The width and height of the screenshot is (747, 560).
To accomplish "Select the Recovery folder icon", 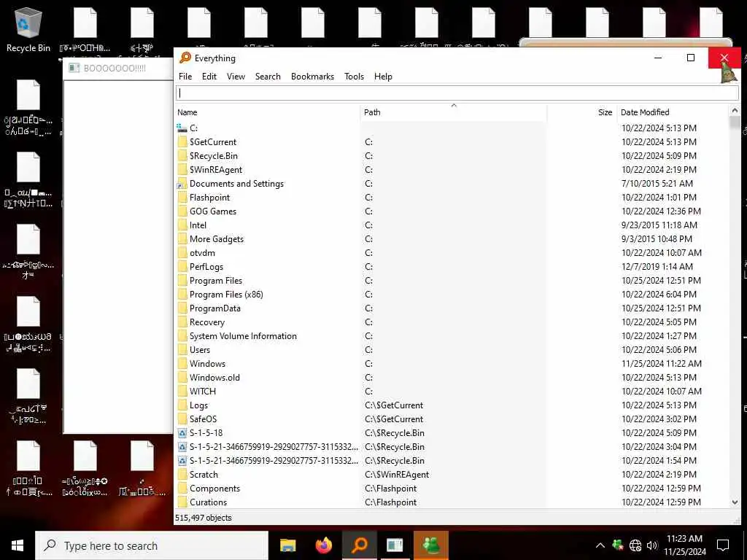I will click(182, 322).
